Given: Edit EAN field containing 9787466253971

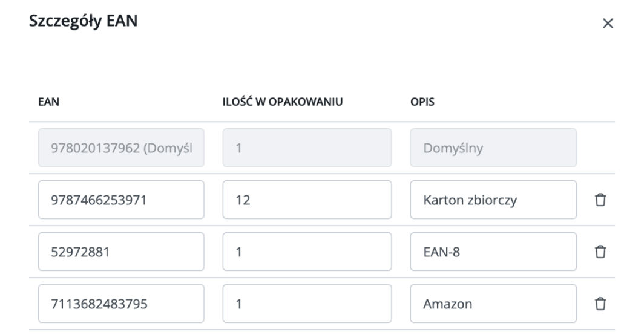Looking at the screenshot, I should (x=121, y=200).
